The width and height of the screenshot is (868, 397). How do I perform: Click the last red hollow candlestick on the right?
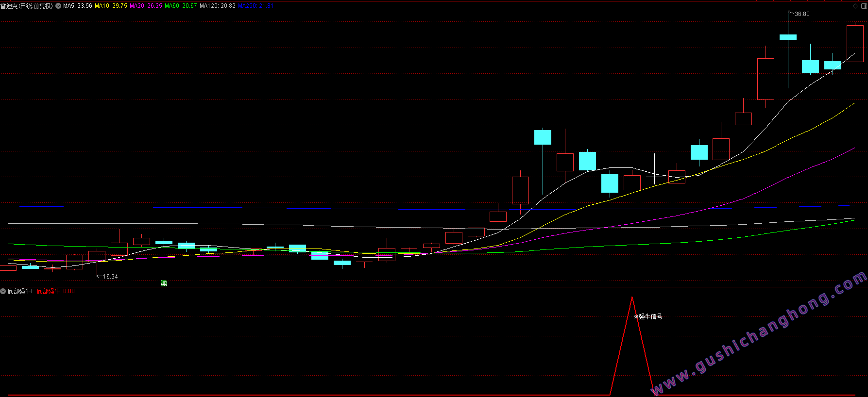point(855,43)
